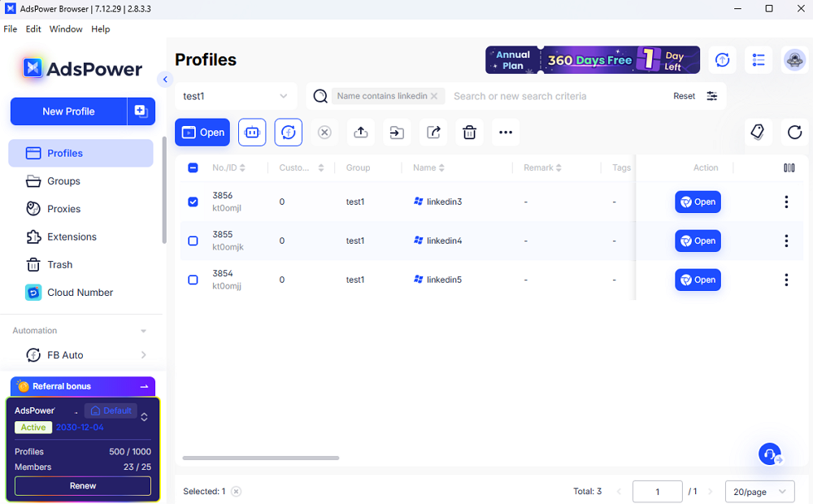Collapse the Automation section
This screenshot has width=813, height=504.
[x=144, y=331]
